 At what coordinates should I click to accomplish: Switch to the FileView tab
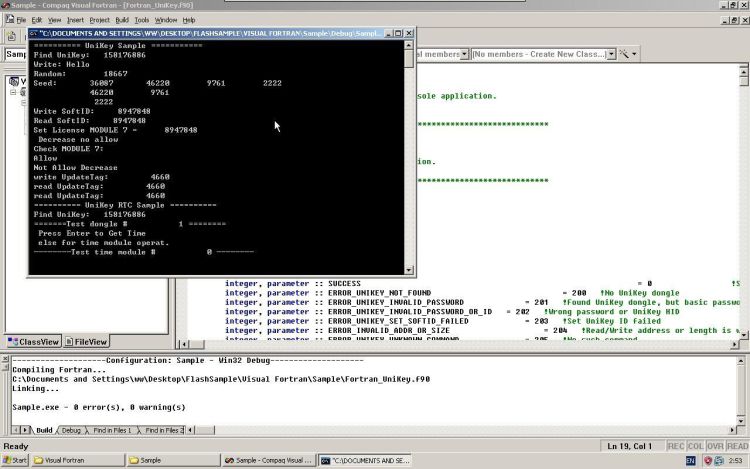(x=86, y=342)
